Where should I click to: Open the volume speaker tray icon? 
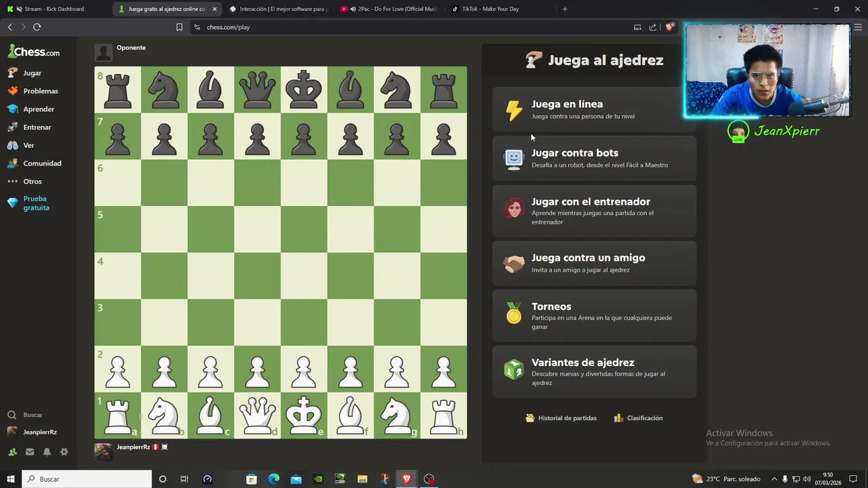(807, 479)
